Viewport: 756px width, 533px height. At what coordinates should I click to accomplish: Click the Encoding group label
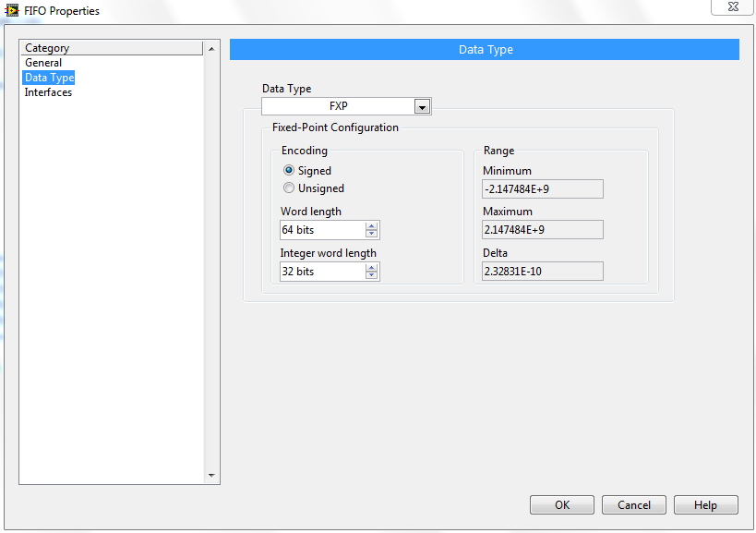click(305, 151)
